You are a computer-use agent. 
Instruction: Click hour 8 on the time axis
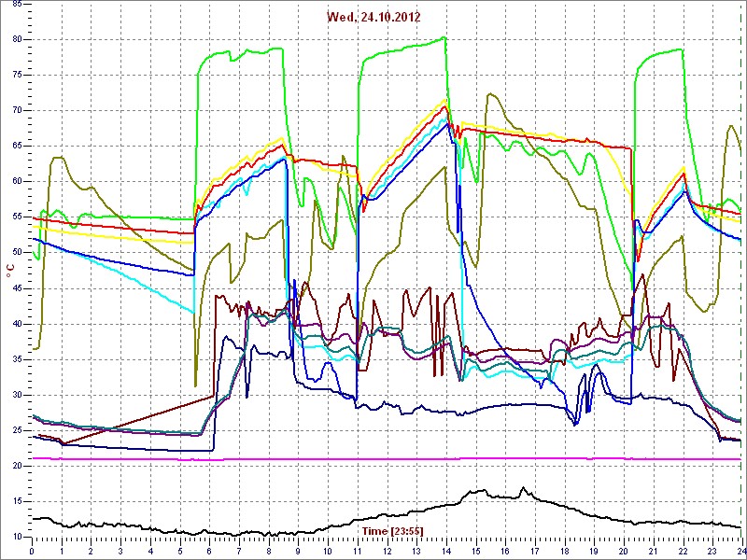(x=268, y=552)
